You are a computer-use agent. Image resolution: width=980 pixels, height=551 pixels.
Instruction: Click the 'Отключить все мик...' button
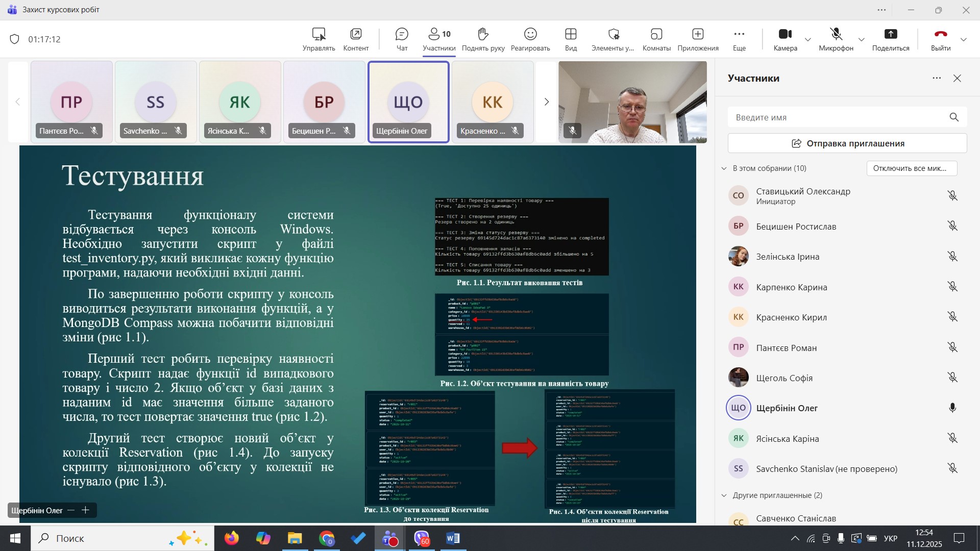(912, 168)
